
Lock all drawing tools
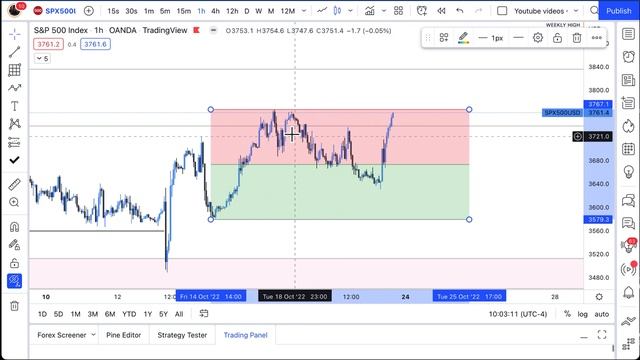point(14,263)
